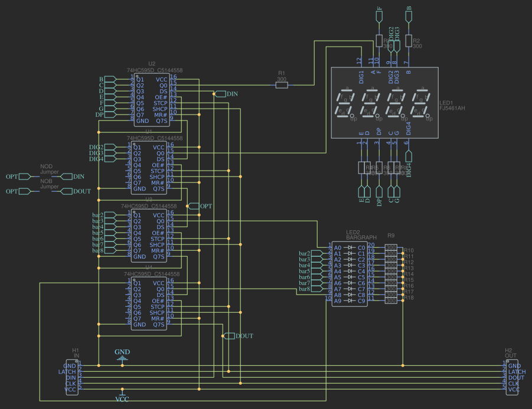The height and width of the screenshot is (409, 532).
Task: Select DIG4 net flag below LED1 pin 6
Action: (409, 163)
